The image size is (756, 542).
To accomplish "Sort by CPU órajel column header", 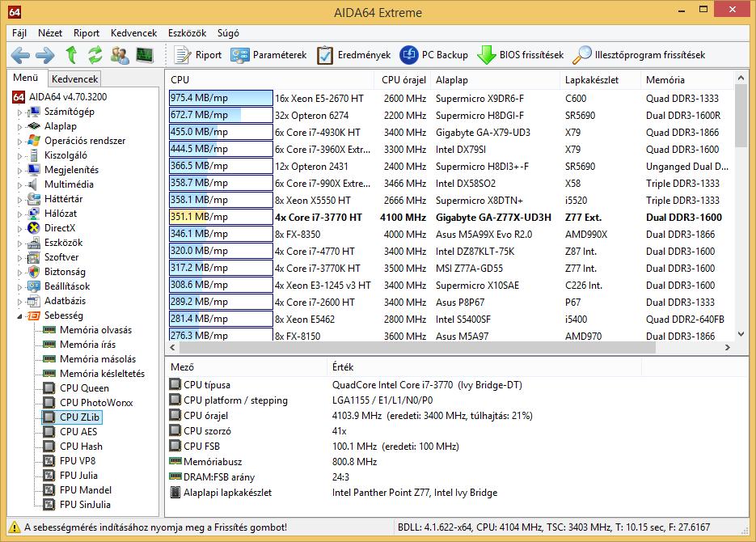I will click(403, 80).
